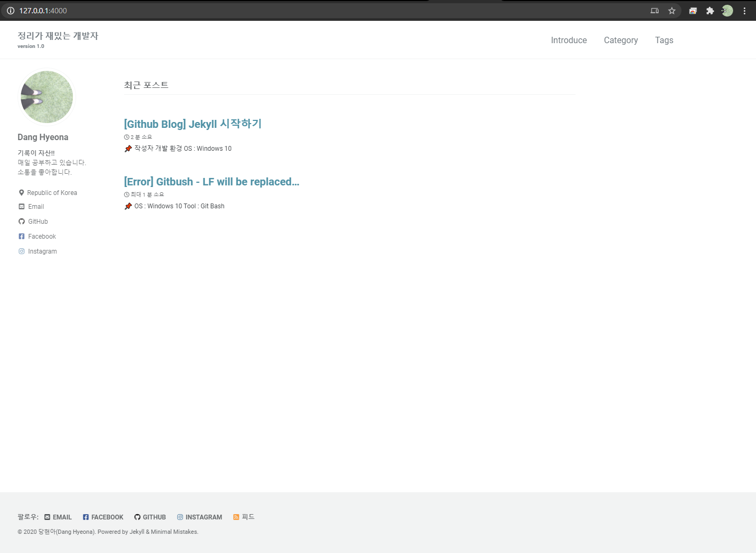Open the Jekyll 시작하기 post title
Viewport: 756px width, 553px height.
193,124
